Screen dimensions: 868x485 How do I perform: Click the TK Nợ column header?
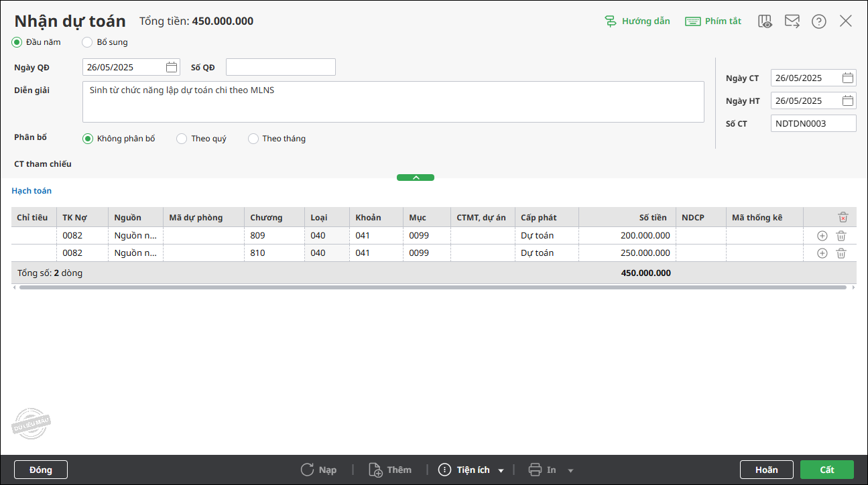coord(82,217)
